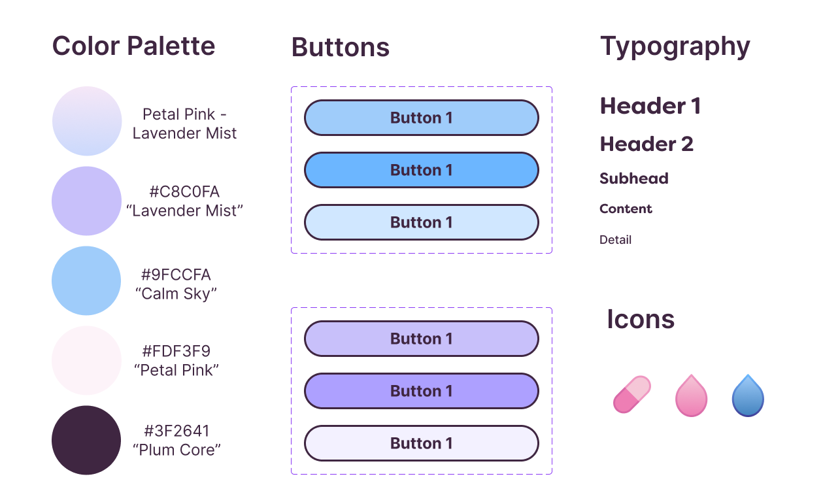Click the Icons section heading

(x=641, y=319)
